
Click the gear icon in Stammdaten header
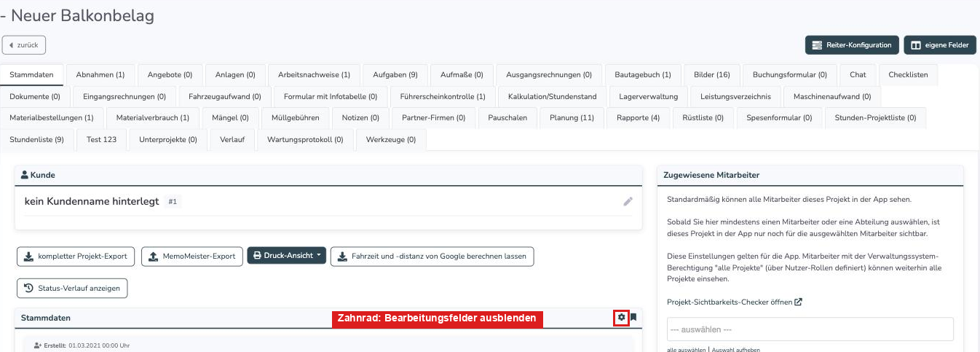(621, 317)
